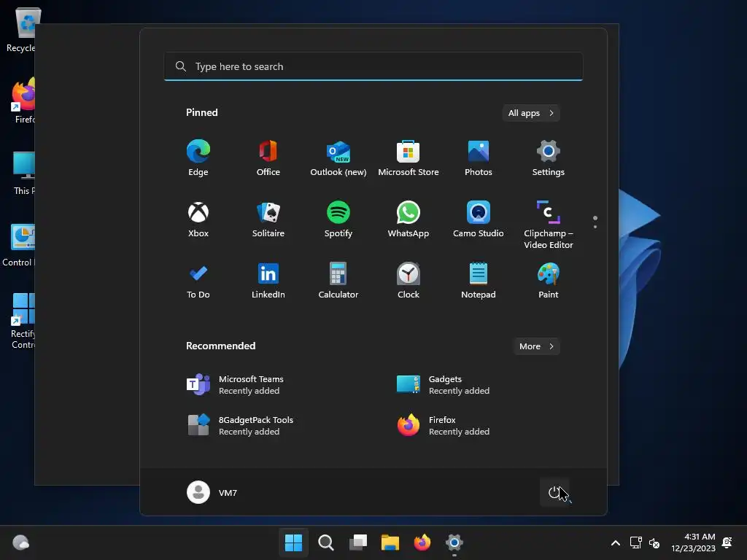Show More recommended items
The width and height of the screenshot is (747, 560).
coord(536,346)
